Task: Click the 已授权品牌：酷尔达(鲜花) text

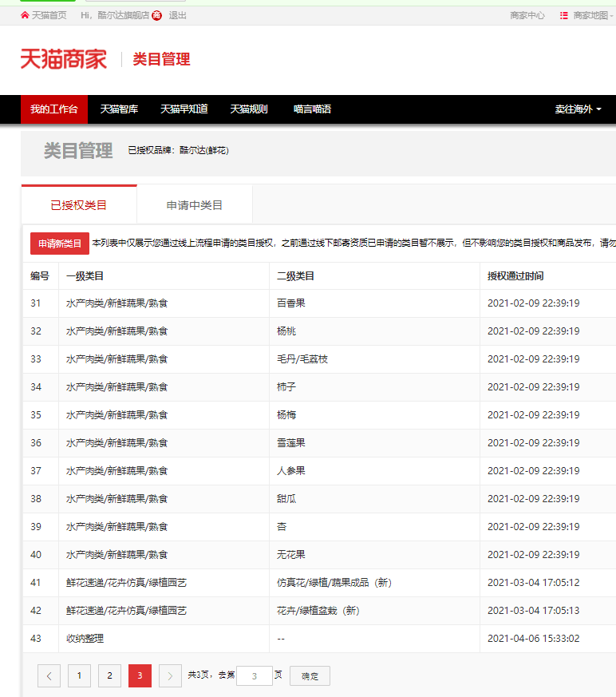Action: (x=178, y=151)
